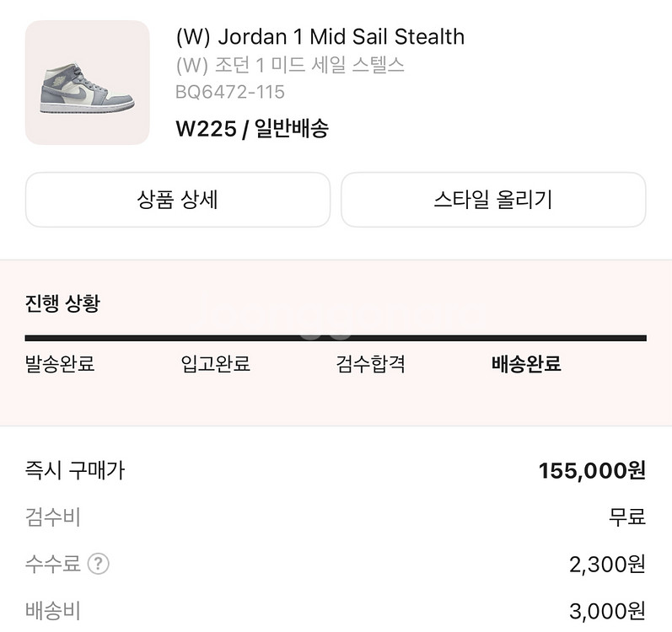This screenshot has width=672, height=632.
Task: Click the 진행 상황 section heading
Action: click(x=62, y=303)
